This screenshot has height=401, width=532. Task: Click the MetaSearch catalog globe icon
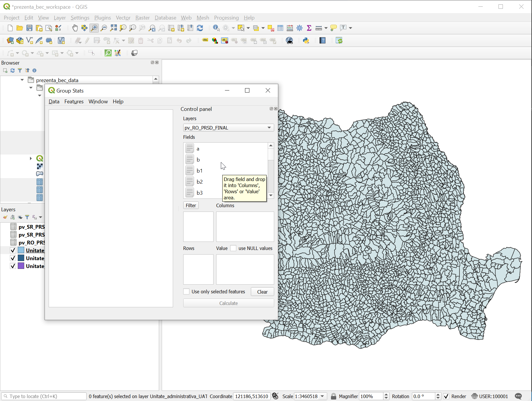pos(290,40)
